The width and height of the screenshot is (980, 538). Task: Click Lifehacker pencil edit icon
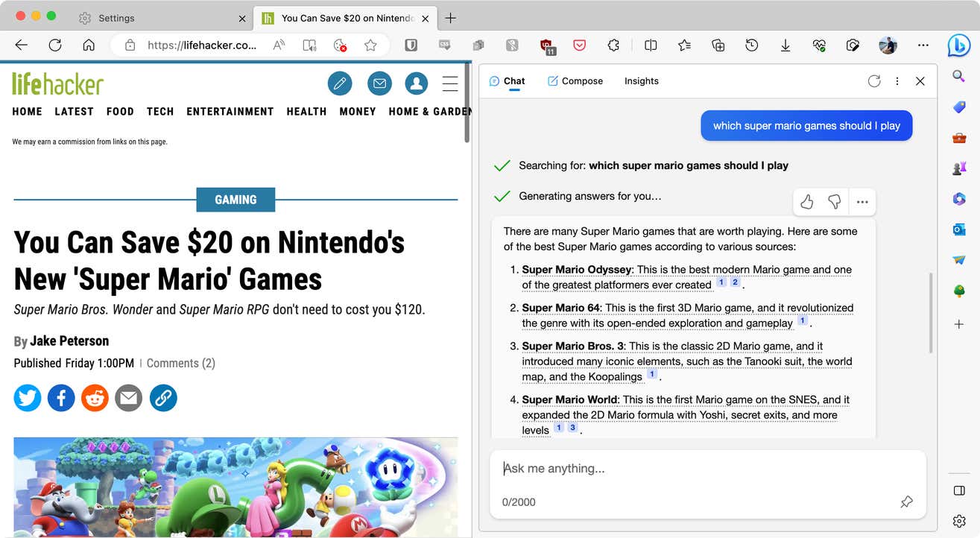point(340,83)
